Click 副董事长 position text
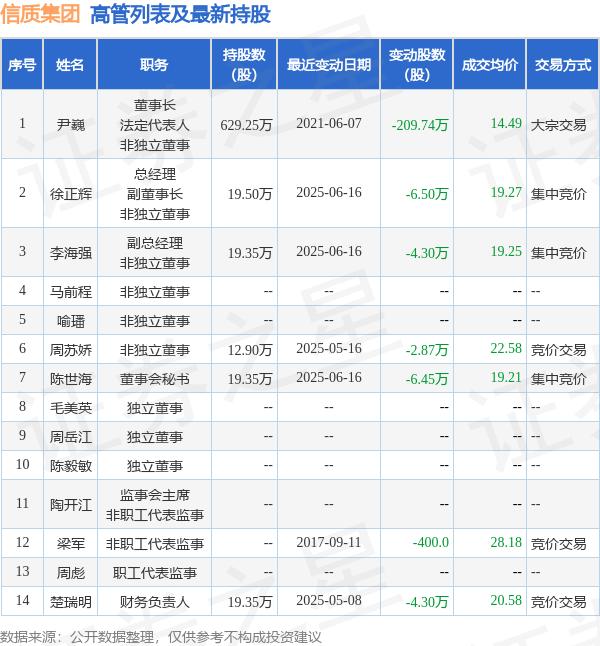 tap(154, 194)
